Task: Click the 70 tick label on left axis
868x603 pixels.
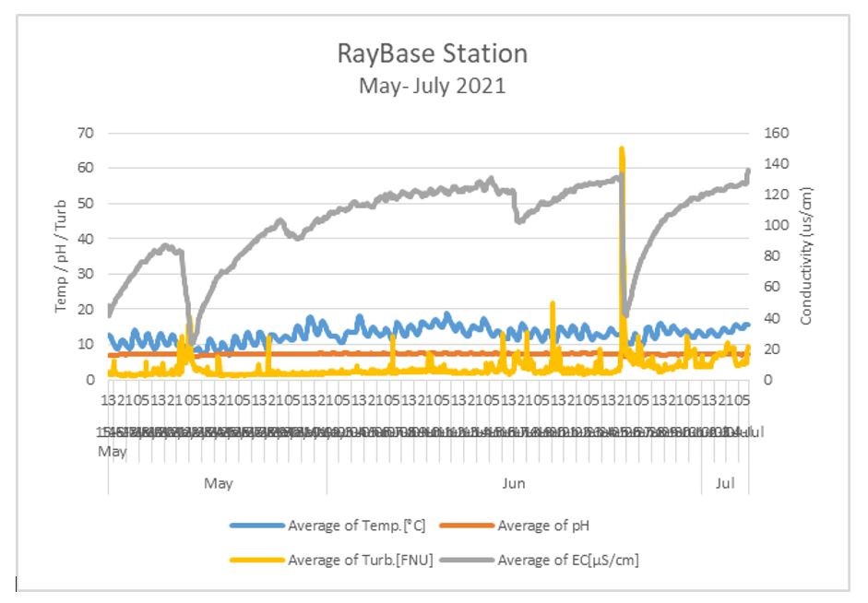Action: [x=85, y=133]
